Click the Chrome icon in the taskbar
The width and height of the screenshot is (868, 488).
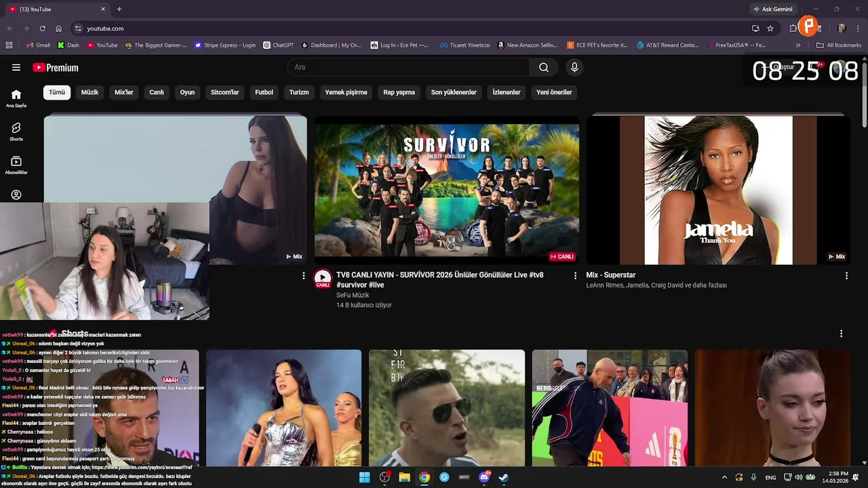(x=424, y=477)
